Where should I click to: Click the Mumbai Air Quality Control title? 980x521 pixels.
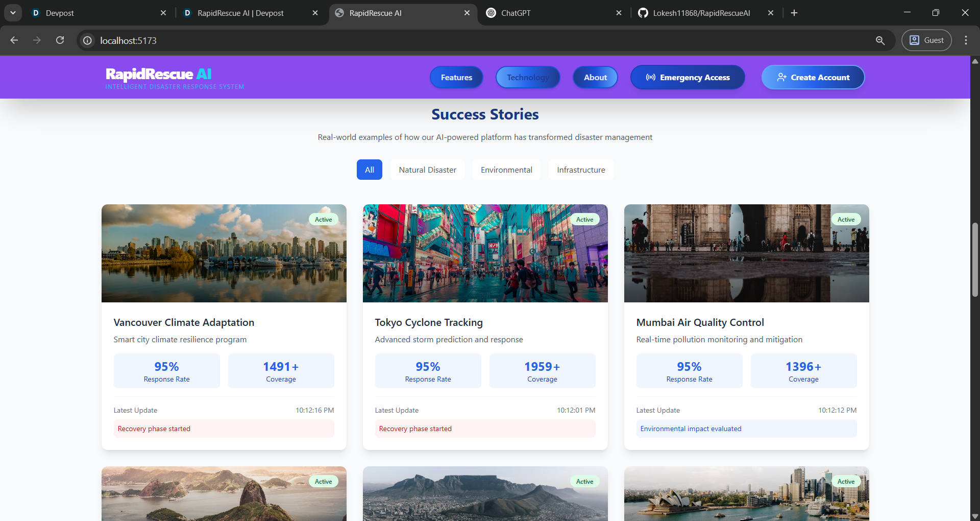[x=700, y=322]
